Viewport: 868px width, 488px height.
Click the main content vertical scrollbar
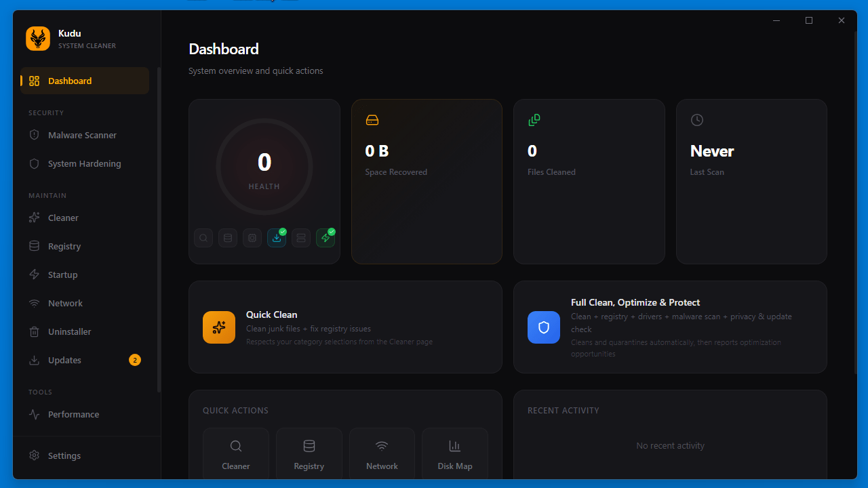pyautogui.click(x=855, y=203)
